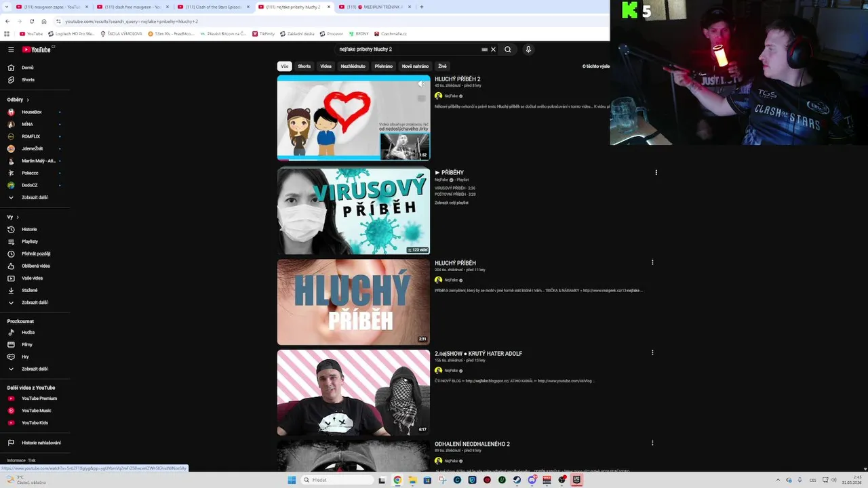Open HLUCHÝ PŘÍBĚH 2 video title
This screenshot has width=868, height=488.
(x=458, y=79)
